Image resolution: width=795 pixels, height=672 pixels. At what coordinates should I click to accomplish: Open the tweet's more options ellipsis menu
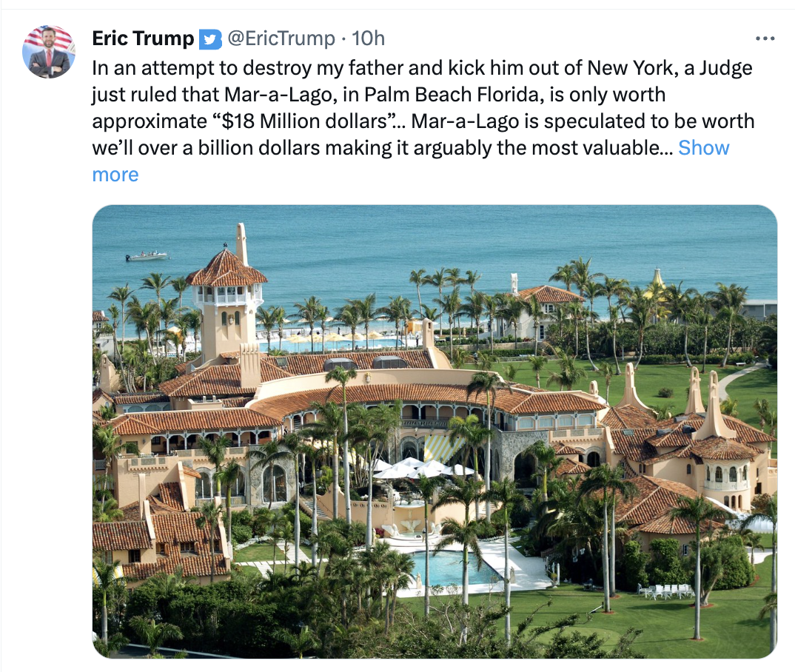click(x=765, y=38)
